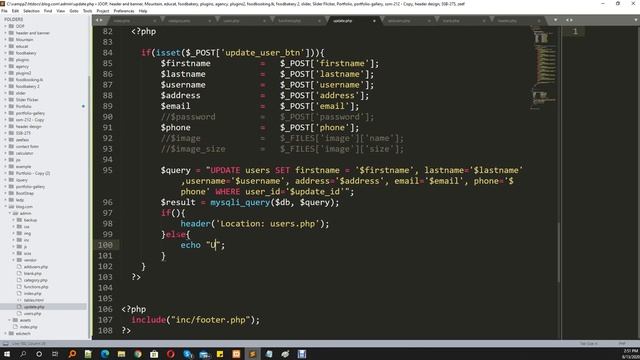Open the Windows Start menu

7,354
